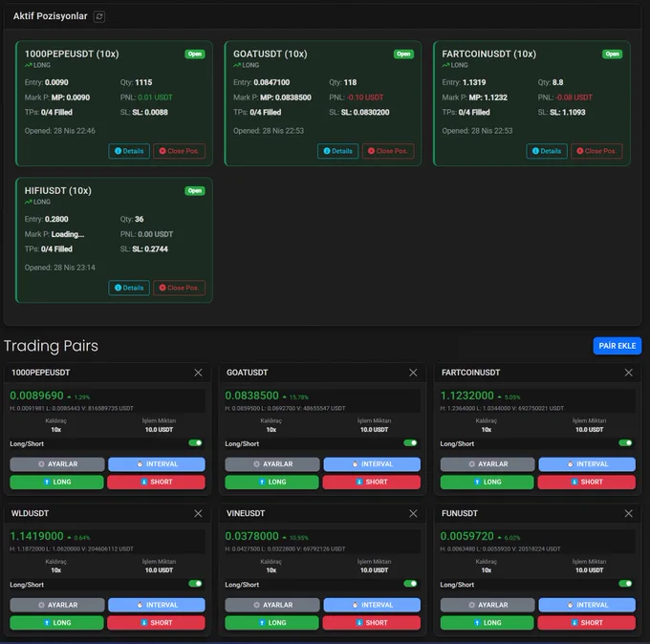Open AYARLAR settings for GOATUSDT
The image size is (650, 644).
click(272, 464)
